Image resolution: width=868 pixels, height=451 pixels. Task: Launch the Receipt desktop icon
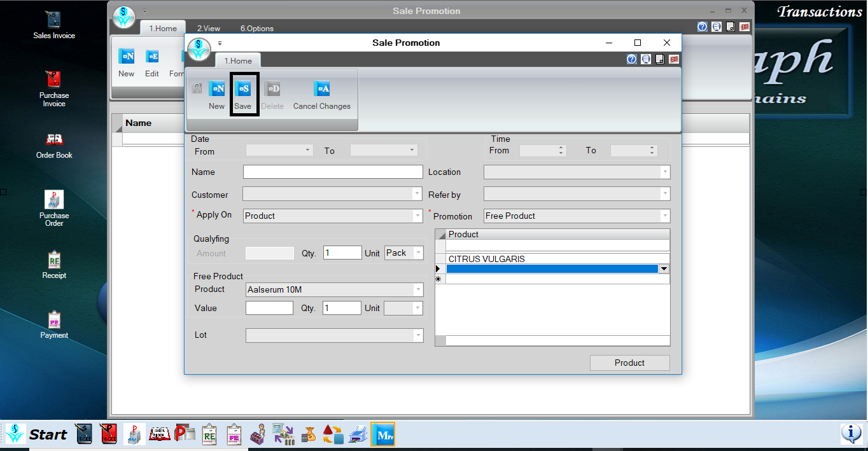pyautogui.click(x=54, y=260)
